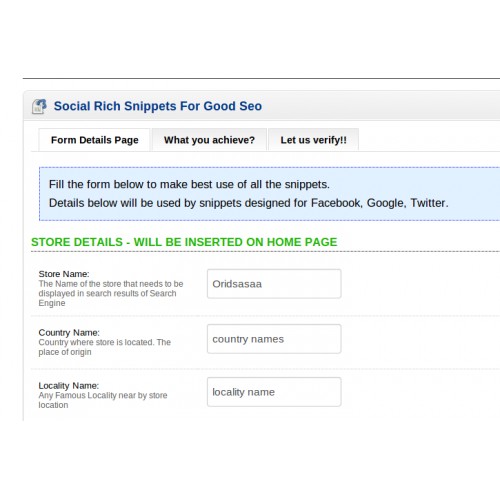Click the 'Any Famous Locality' hint text
Image resolution: width=500 pixels, height=500 pixels.
103,400
